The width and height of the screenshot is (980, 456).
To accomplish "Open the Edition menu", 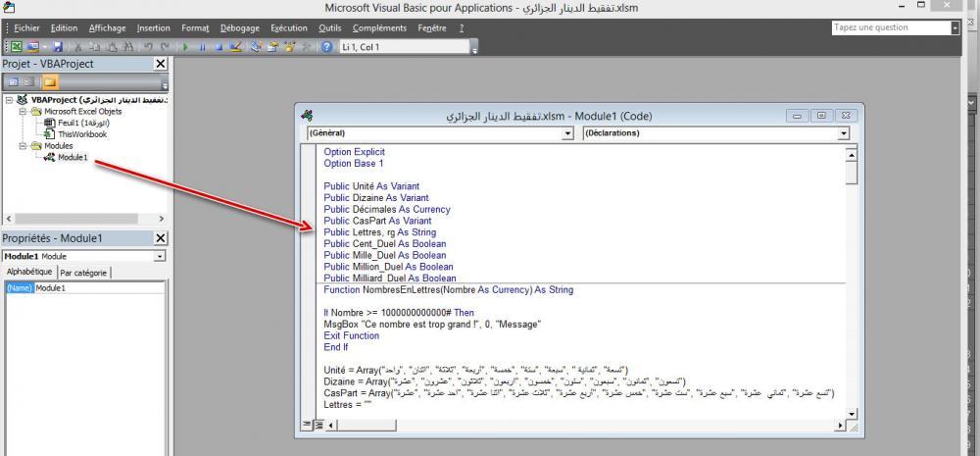I will pos(65,28).
